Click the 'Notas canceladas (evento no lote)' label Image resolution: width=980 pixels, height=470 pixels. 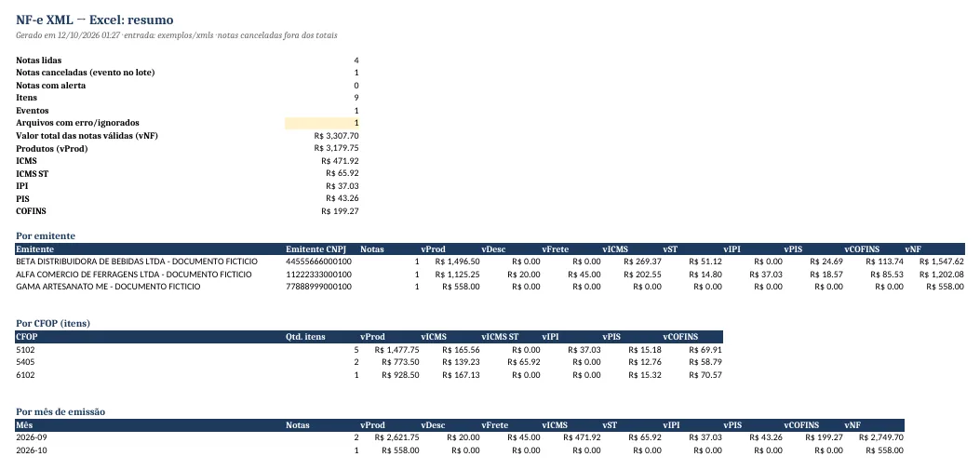[85, 73]
